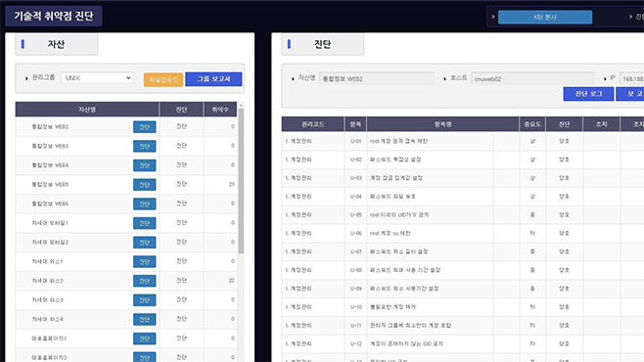Image resolution: width=644 pixels, height=362 pixels.
Task: Click the 취약수 column header
Action: point(220,110)
